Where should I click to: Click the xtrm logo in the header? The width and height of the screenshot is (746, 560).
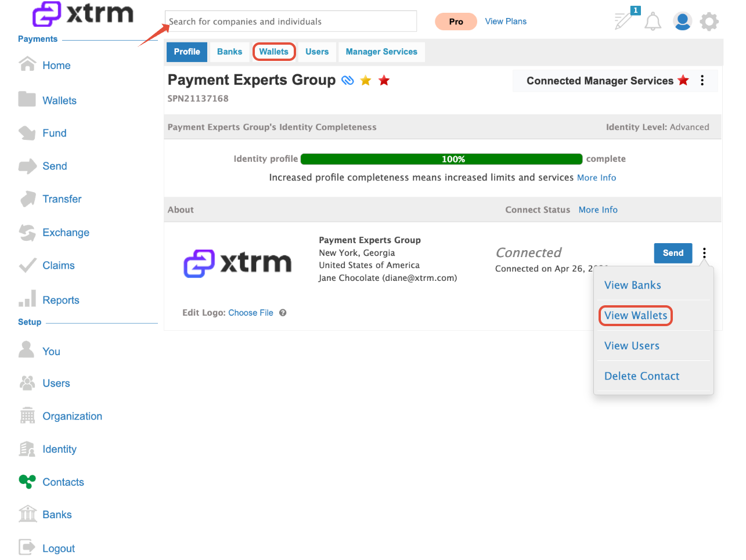(82, 14)
